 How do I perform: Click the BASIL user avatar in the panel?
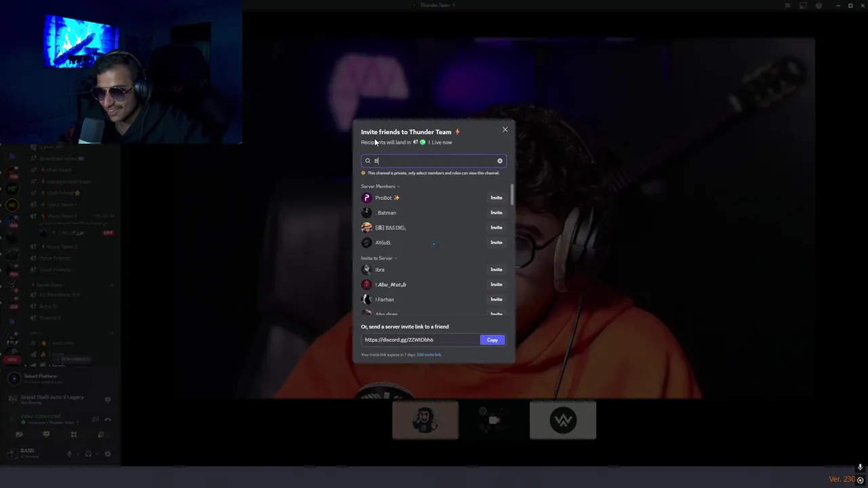click(13, 453)
